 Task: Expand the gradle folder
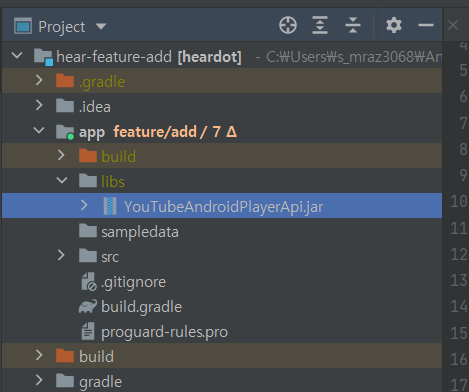[x=39, y=380]
